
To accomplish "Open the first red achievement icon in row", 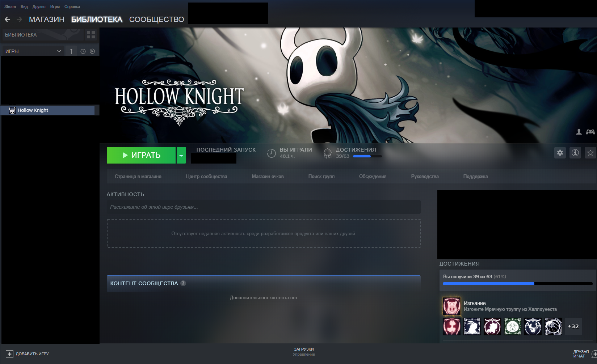I will coord(452,326).
